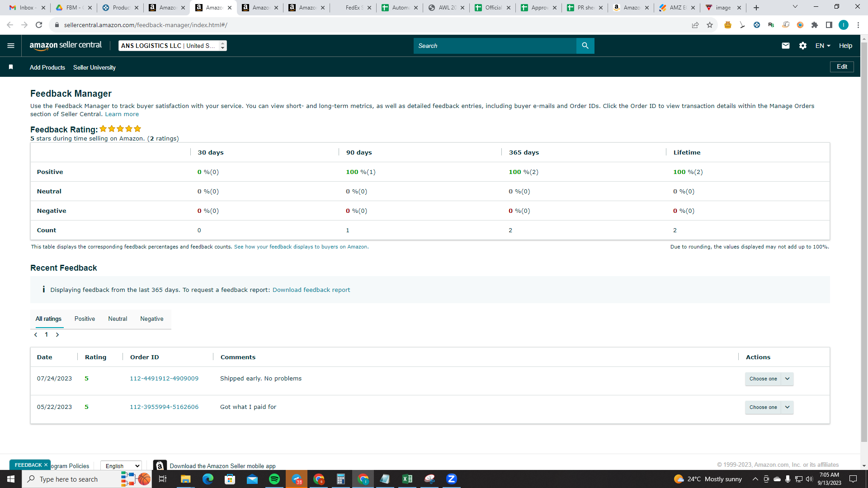Switch to the Neutral tab

(x=118, y=319)
